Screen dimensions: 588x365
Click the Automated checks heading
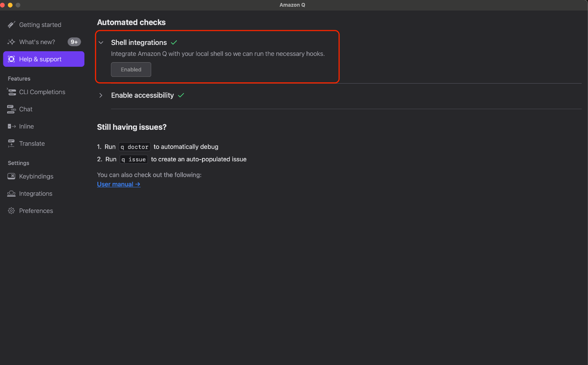pyautogui.click(x=131, y=22)
